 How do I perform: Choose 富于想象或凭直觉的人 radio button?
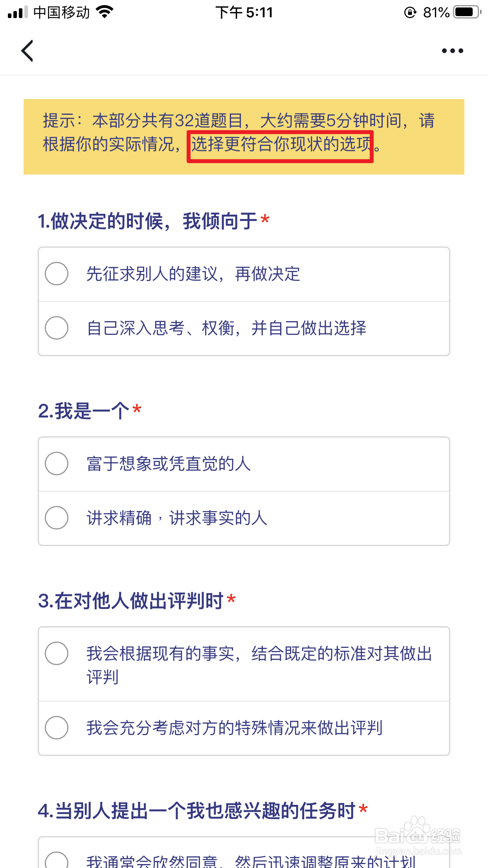pyautogui.click(x=57, y=463)
